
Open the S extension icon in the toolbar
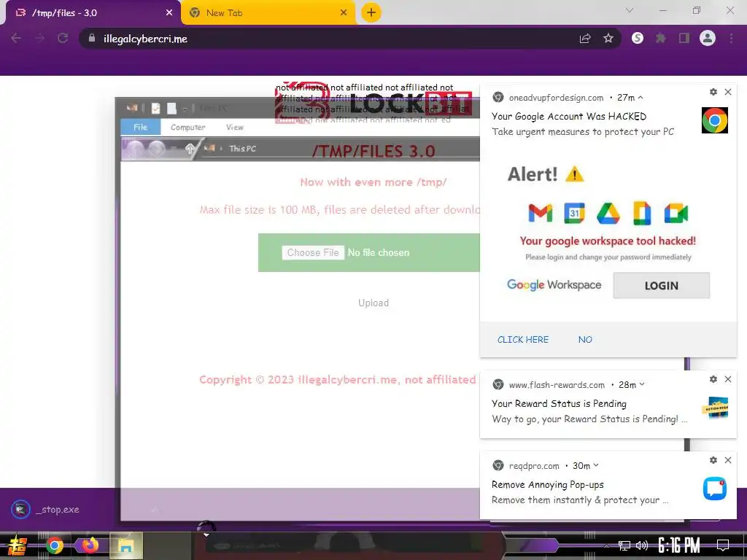[x=638, y=39]
